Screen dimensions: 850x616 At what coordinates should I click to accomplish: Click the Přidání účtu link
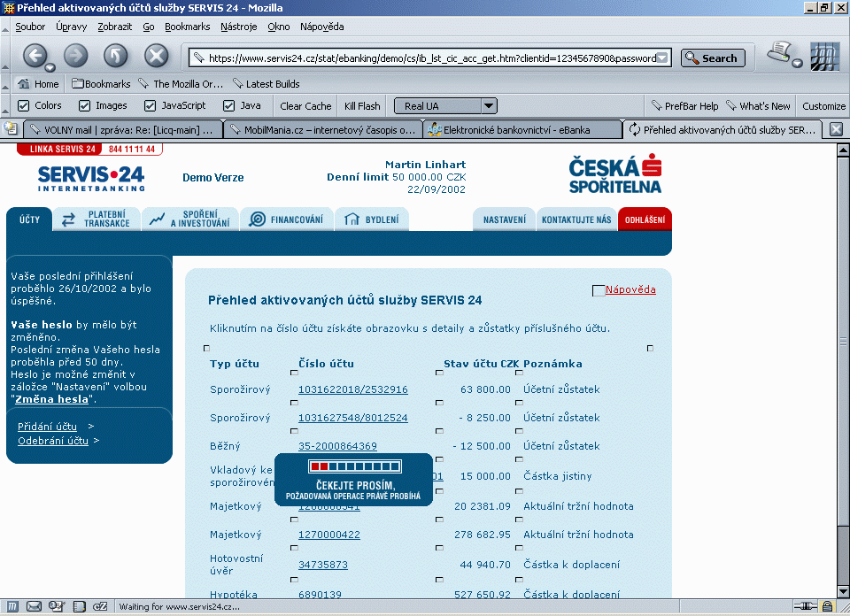47,427
